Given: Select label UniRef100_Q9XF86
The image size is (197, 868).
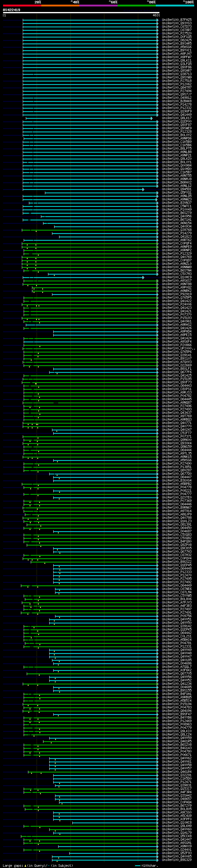Looking at the screenshot, I should 176,67.
